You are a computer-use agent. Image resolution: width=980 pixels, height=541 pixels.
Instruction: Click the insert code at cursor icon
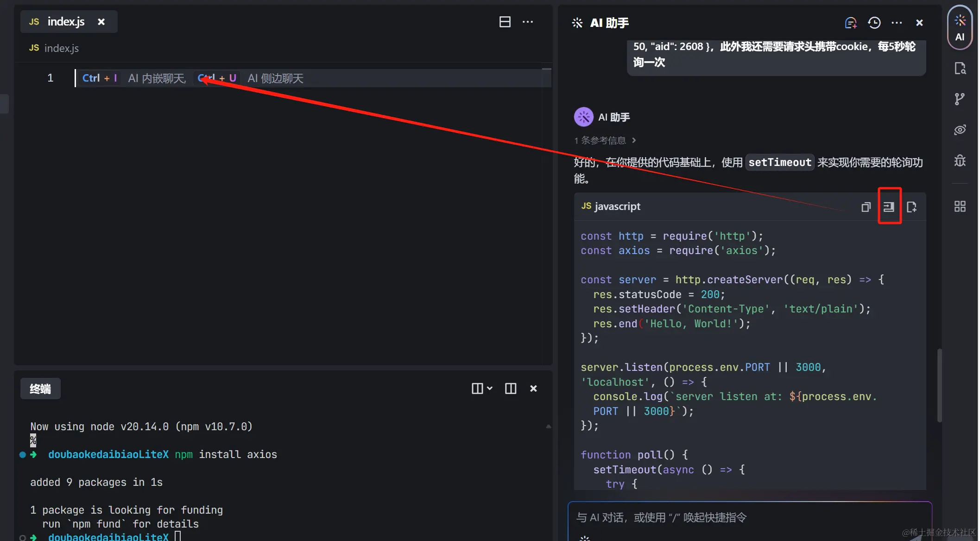(x=889, y=207)
